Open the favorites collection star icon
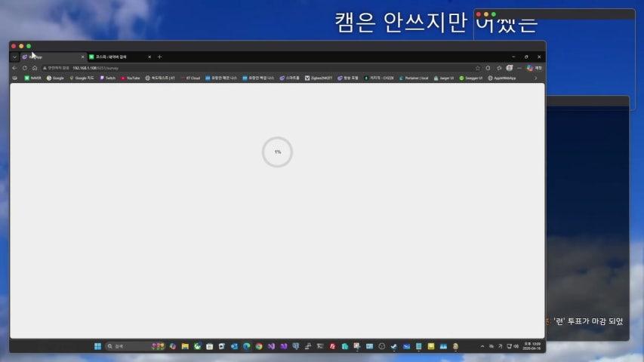Image resolution: width=644 pixels, height=362 pixels. (x=499, y=68)
